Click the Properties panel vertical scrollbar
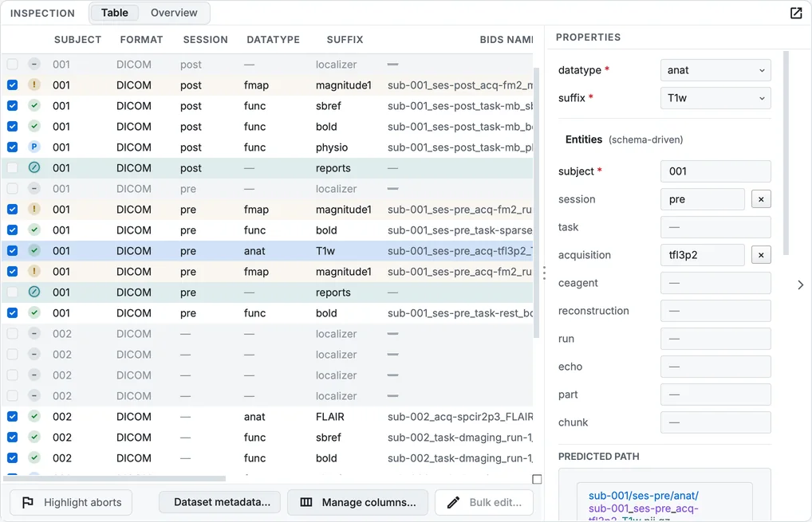Viewport: 812px width, 522px height. pyautogui.click(x=786, y=153)
